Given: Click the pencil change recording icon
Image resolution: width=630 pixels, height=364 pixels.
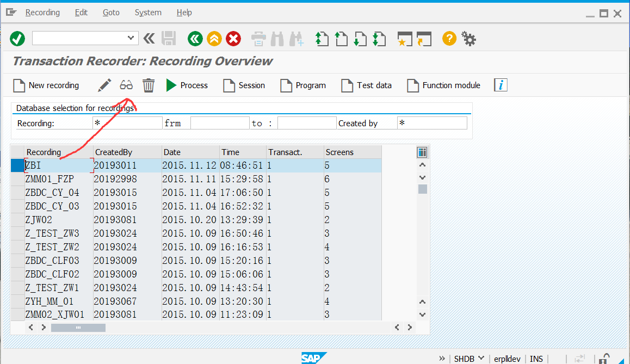Looking at the screenshot, I should pyautogui.click(x=104, y=85).
